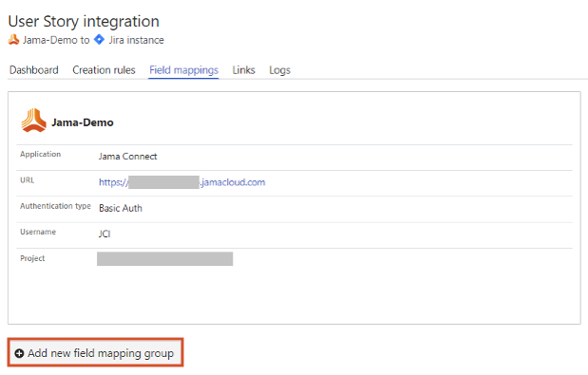Click the Basic Auth value
Viewport: 588px width, 375px height.
coord(121,208)
